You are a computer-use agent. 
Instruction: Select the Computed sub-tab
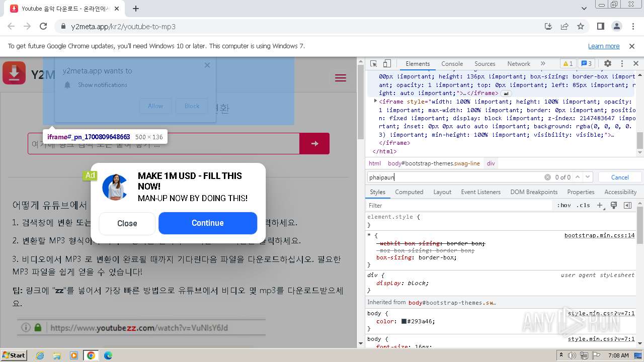point(409,192)
